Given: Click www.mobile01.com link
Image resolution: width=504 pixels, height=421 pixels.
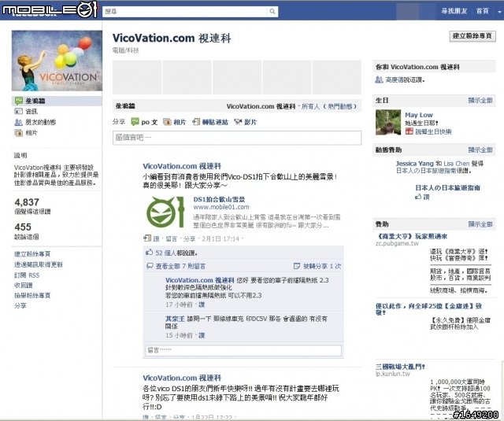Looking at the screenshot, I should (x=221, y=207).
